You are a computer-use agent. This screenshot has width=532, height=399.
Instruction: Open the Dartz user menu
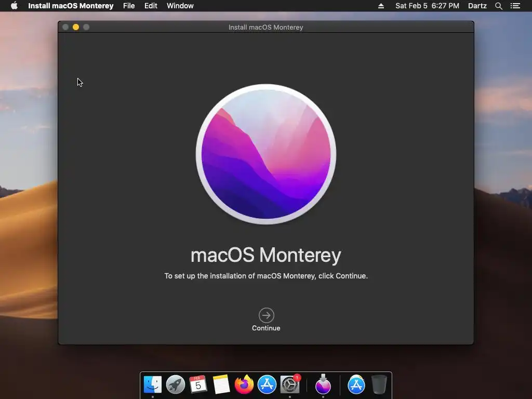pyautogui.click(x=477, y=6)
